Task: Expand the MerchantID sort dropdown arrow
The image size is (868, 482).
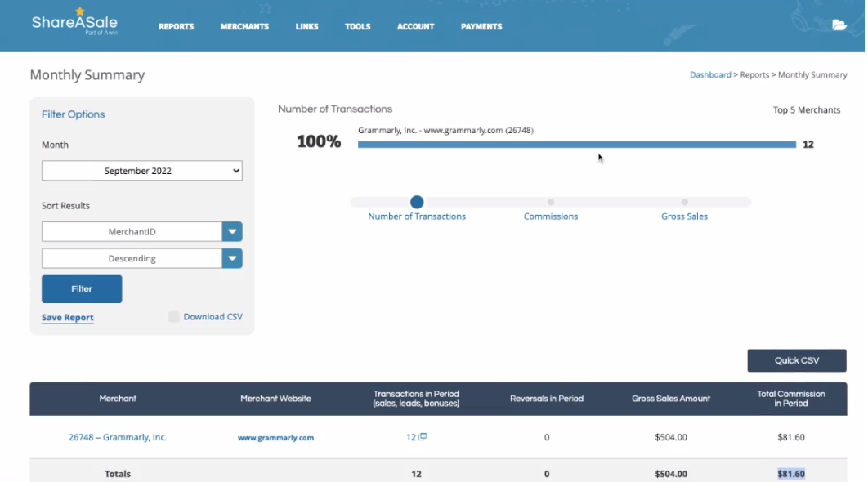Action: click(232, 231)
